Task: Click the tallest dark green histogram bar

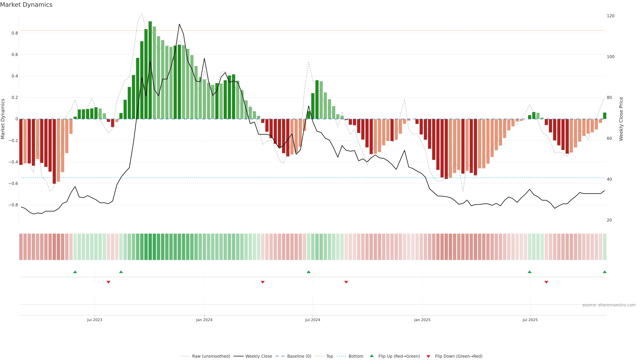Action: 150,70
